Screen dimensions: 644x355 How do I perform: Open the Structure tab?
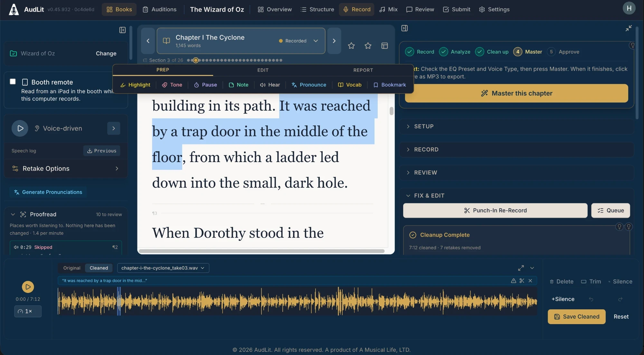coord(317,9)
